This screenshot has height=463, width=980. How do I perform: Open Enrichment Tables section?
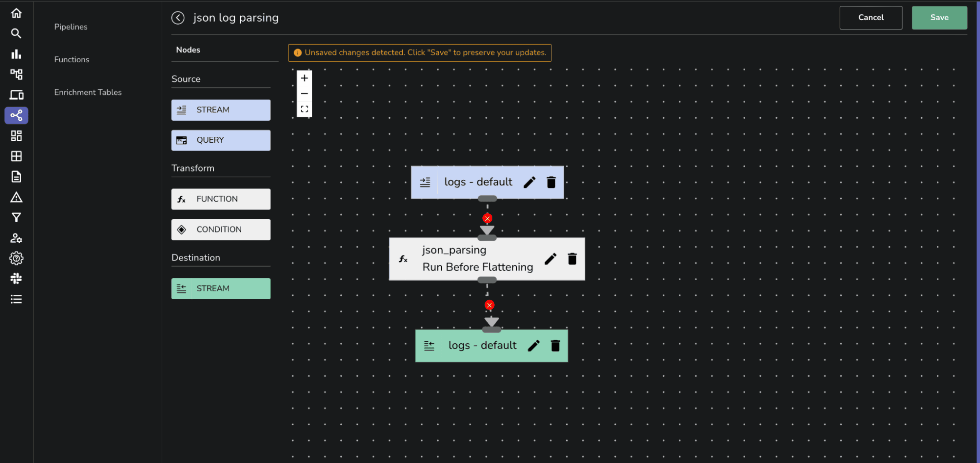pos(88,92)
